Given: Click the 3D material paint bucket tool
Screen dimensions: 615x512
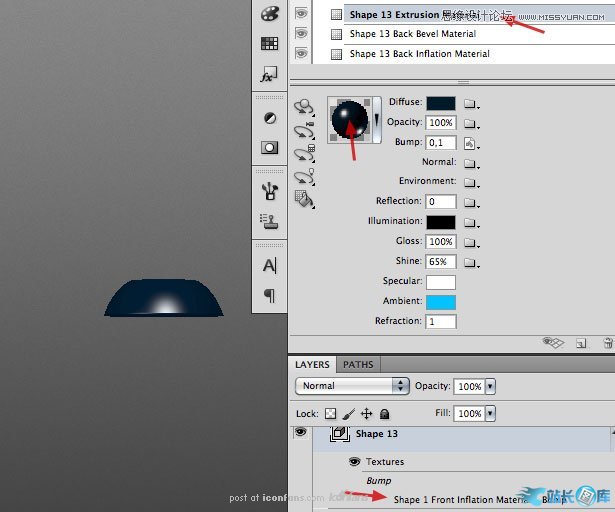Looking at the screenshot, I should coord(304,198).
